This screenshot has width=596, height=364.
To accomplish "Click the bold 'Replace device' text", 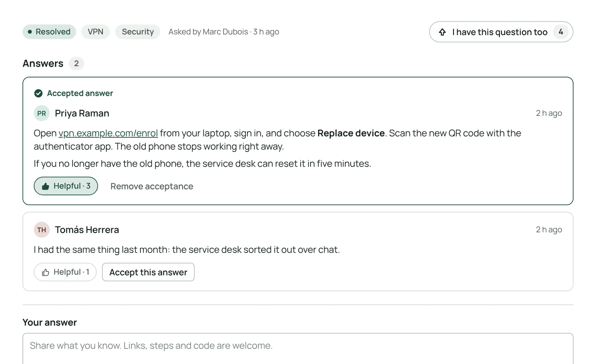I will (x=351, y=133).
